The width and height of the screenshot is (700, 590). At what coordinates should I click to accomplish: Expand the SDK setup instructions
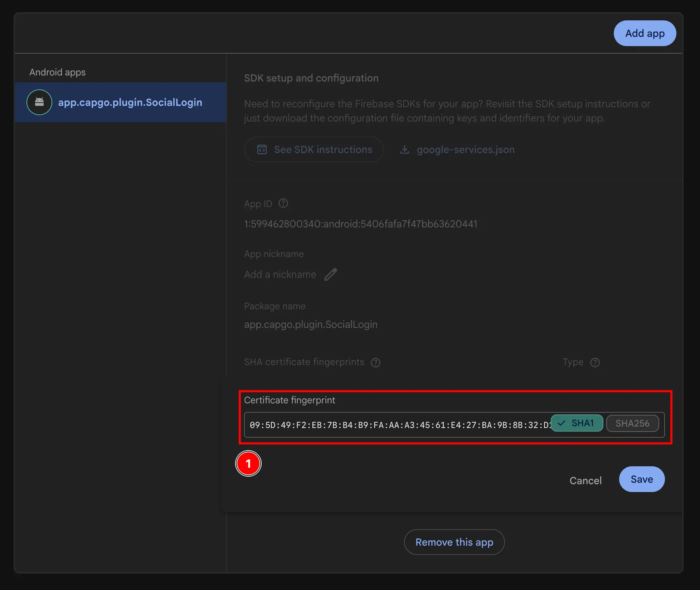(314, 149)
